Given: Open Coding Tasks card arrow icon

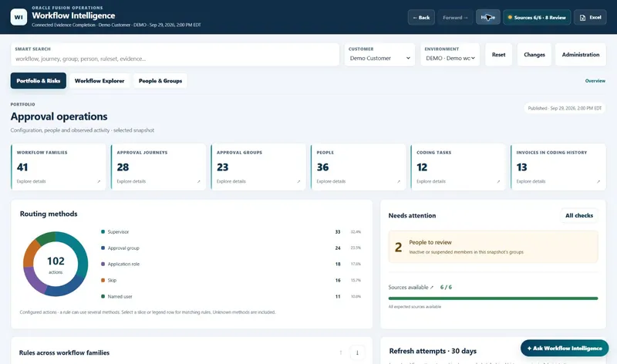Looking at the screenshot, I should (x=498, y=181).
